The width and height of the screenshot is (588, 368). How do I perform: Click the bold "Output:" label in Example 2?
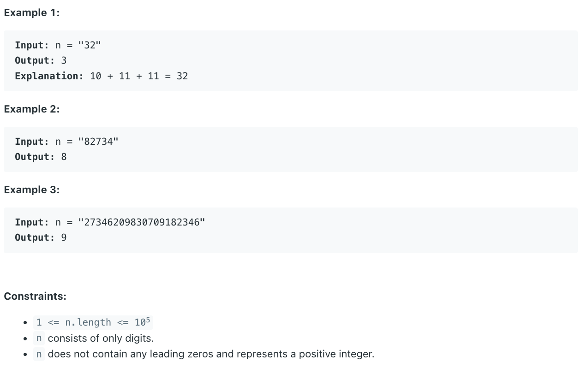pyautogui.click(x=35, y=157)
